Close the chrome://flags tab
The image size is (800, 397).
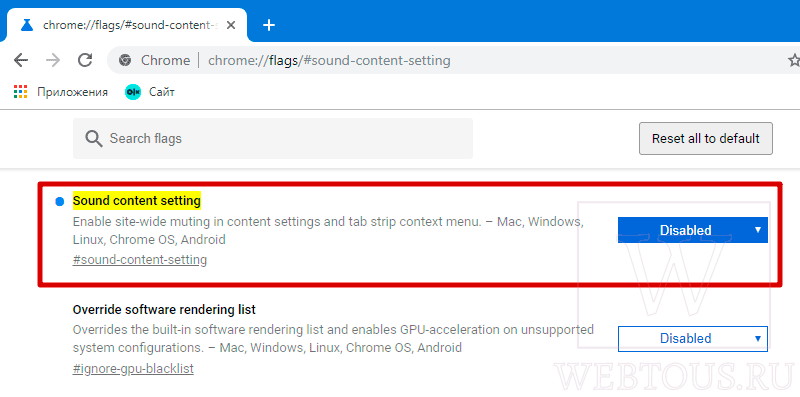pos(231,25)
